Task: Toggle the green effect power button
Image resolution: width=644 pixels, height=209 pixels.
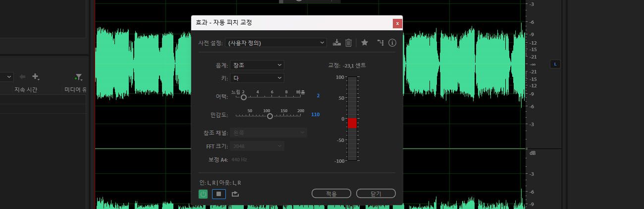Action: pos(203,194)
